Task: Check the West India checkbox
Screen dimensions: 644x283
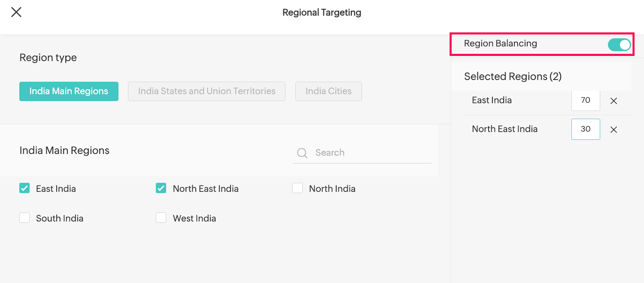Action: tap(161, 218)
